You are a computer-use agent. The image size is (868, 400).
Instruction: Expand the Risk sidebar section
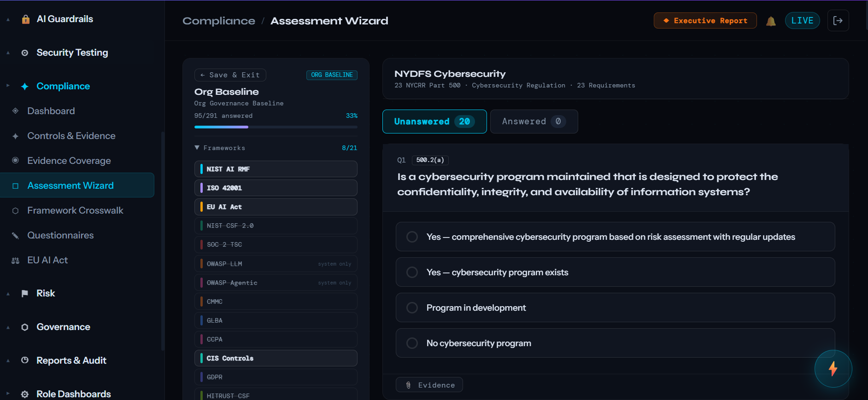8,294
